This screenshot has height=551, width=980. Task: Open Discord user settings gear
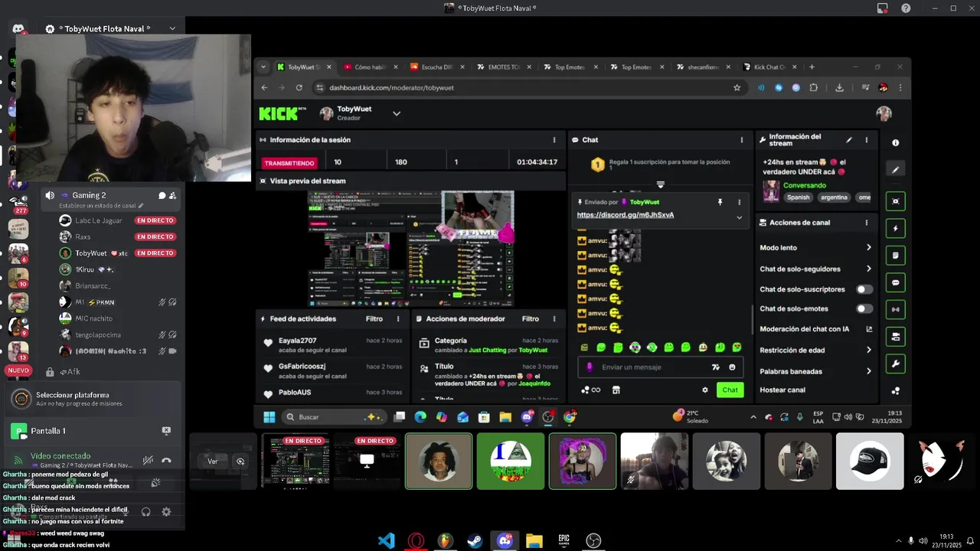[166, 512]
